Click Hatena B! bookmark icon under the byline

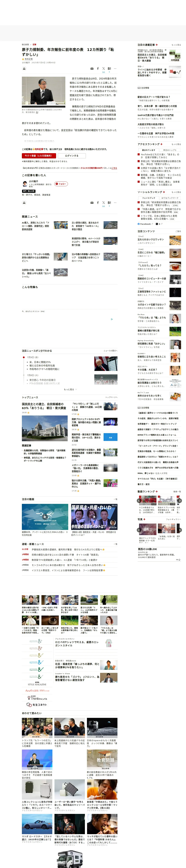pos(109,68)
